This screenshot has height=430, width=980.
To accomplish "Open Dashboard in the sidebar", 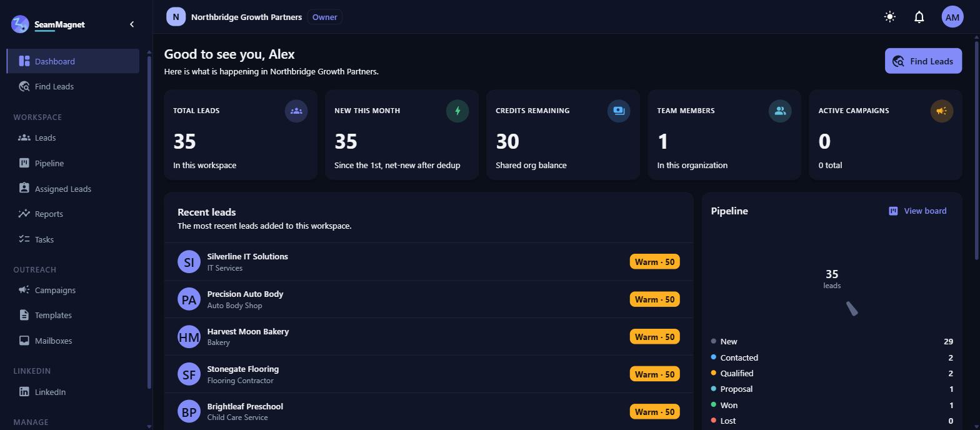I will tap(73, 61).
